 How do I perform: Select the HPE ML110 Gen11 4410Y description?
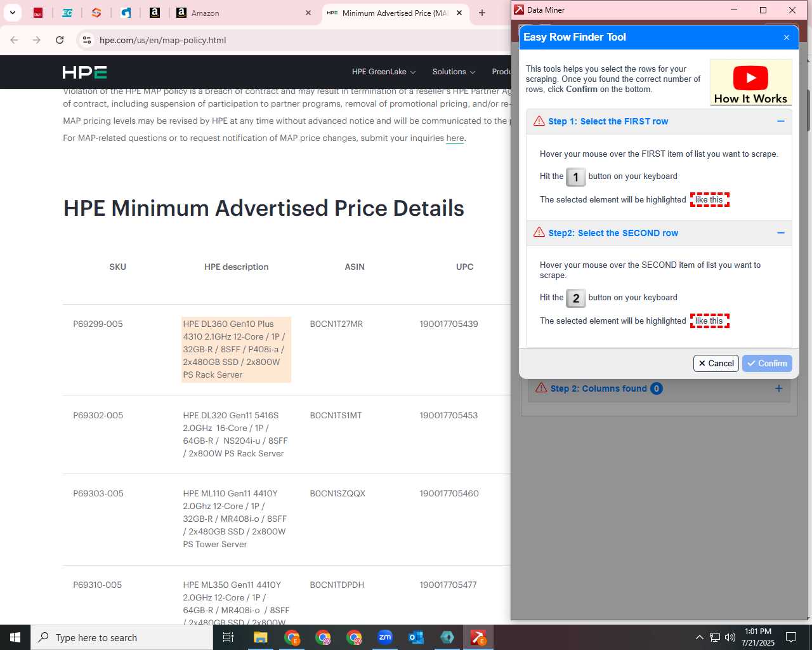(235, 519)
